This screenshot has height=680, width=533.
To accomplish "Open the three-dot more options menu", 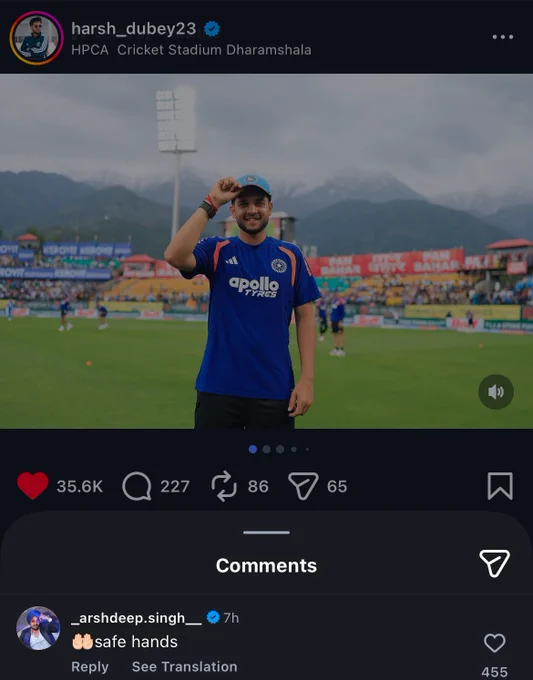I will click(503, 37).
